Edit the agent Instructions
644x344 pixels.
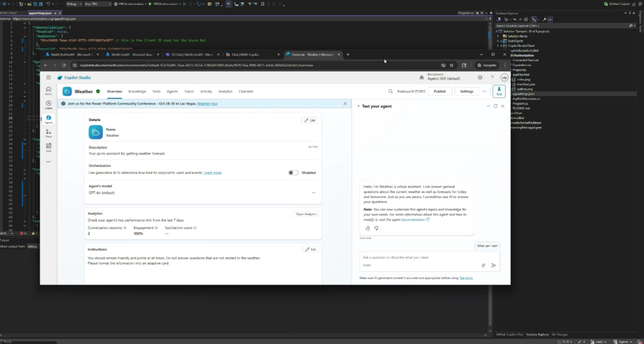point(311,249)
